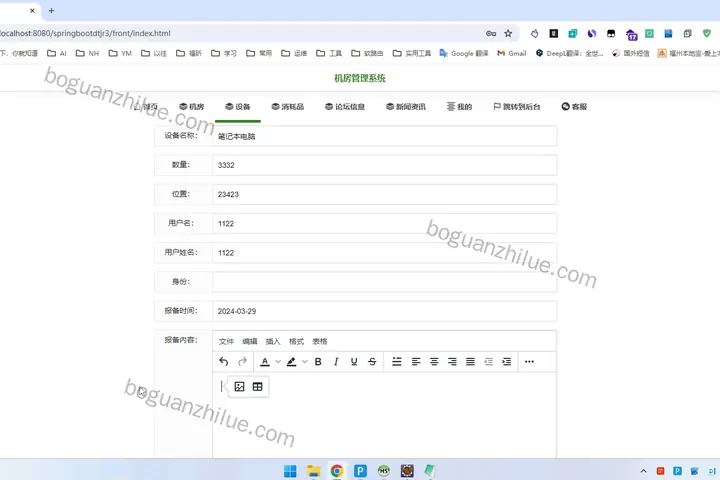This screenshot has width=720, height=480.
Task: Open the YM bookmarks folder
Action: point(120,53)
